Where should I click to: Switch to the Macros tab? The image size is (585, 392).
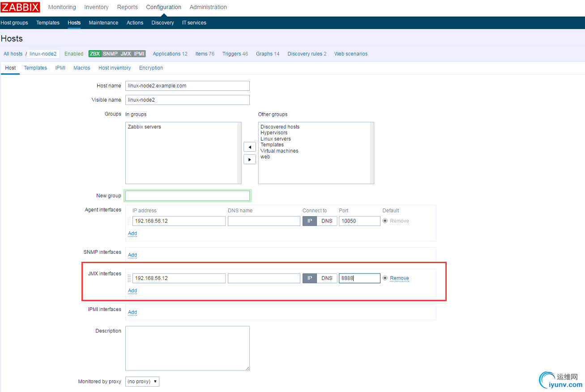tap(82, 68)
